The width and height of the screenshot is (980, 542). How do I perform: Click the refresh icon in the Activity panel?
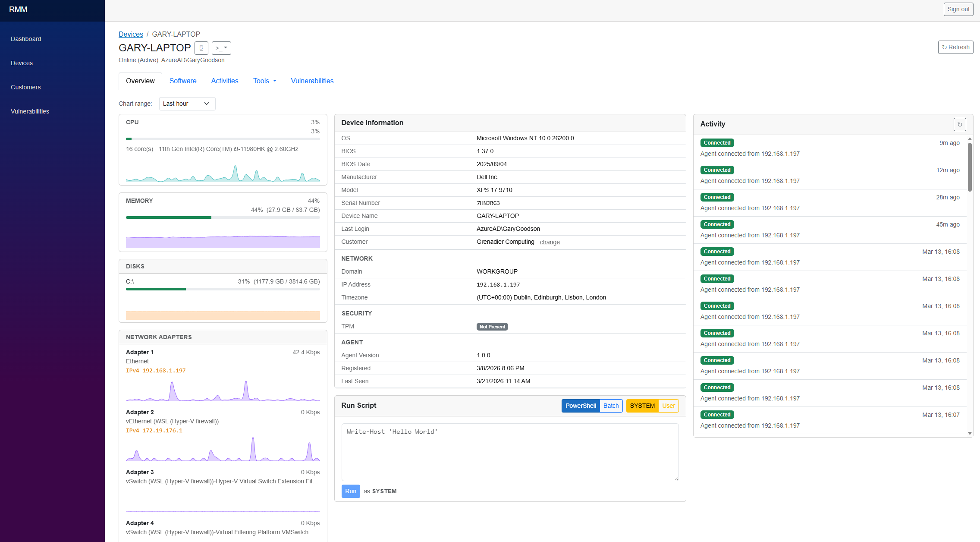pyautogui.click(x=960, y=124)
